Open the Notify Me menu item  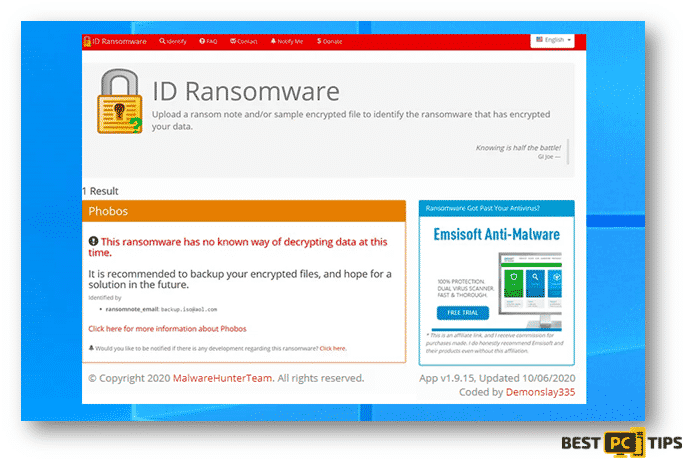287,41
